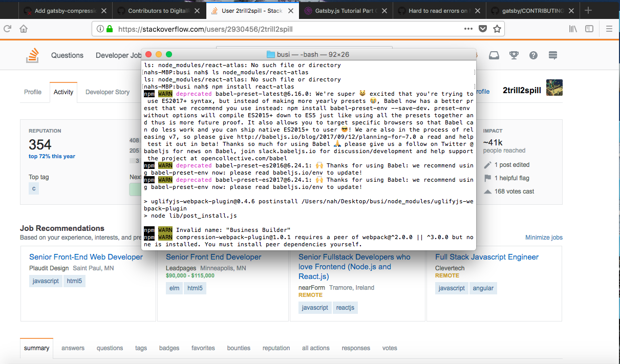Open the bounties activity tab
620x364 pixels.
[239, 348]
